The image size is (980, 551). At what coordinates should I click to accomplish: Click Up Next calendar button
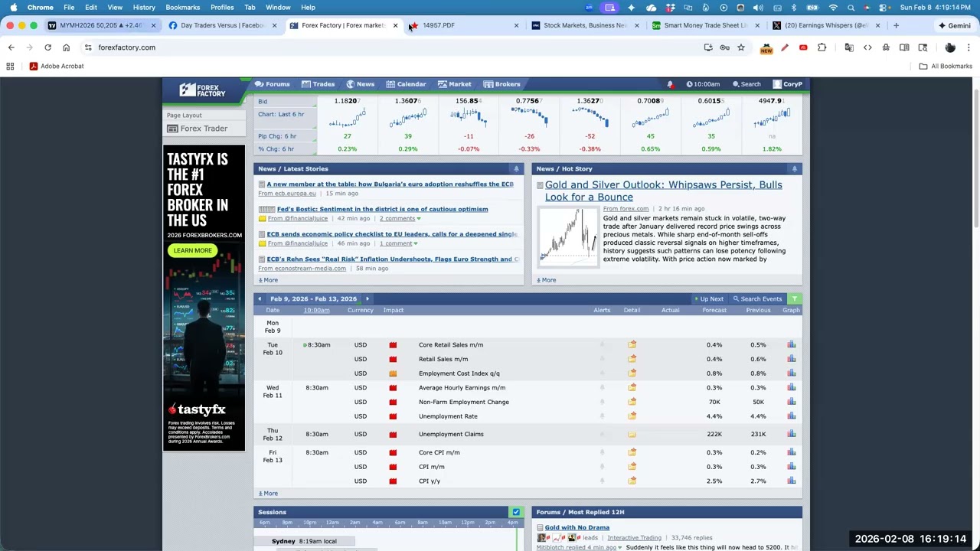(709, 299)
